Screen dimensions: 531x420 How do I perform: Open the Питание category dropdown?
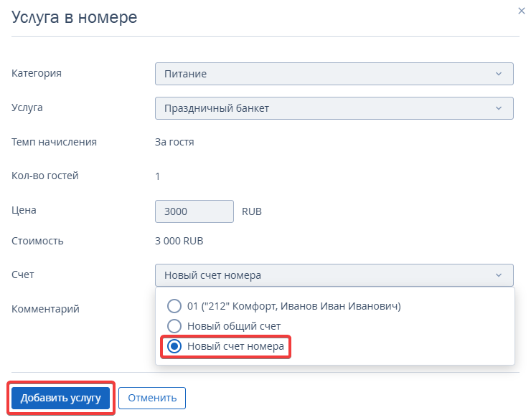pyautogui.click(x=334, y=74)
